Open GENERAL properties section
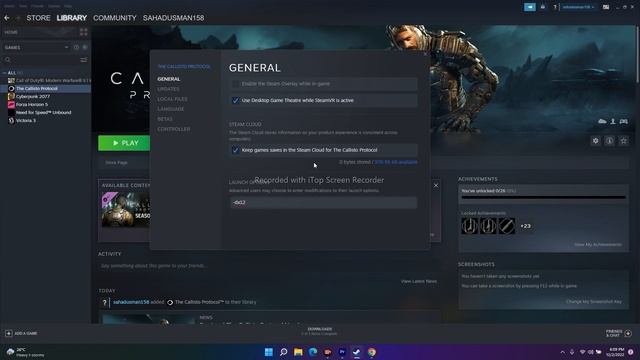Image resolution: width=640 pixels, height=360 pixels. coord(169,79)
